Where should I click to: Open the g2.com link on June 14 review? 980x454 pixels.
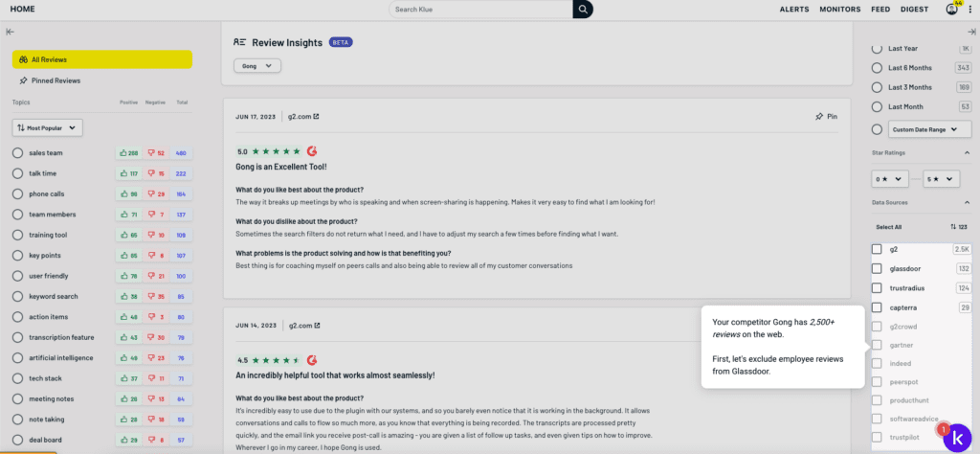[304, 326]
